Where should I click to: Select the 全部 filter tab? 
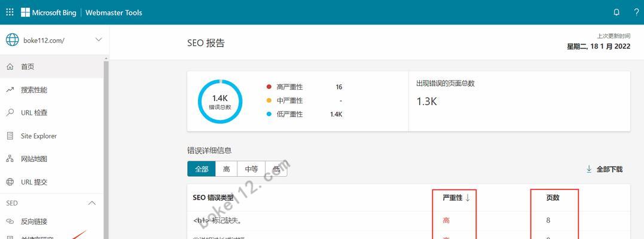click(x=202, y=168)
